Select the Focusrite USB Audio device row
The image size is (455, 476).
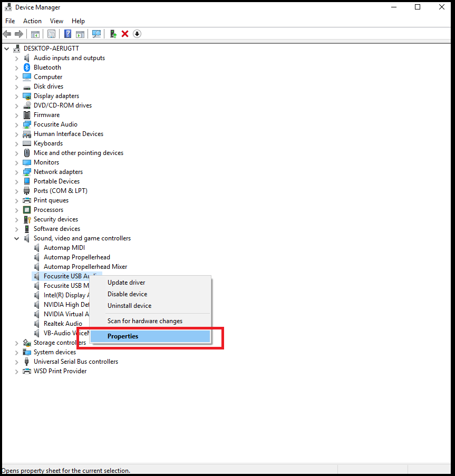(x=66, y=276)
